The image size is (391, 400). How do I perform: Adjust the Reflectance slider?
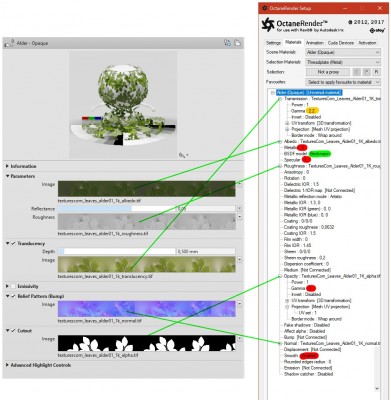(147, 209)
